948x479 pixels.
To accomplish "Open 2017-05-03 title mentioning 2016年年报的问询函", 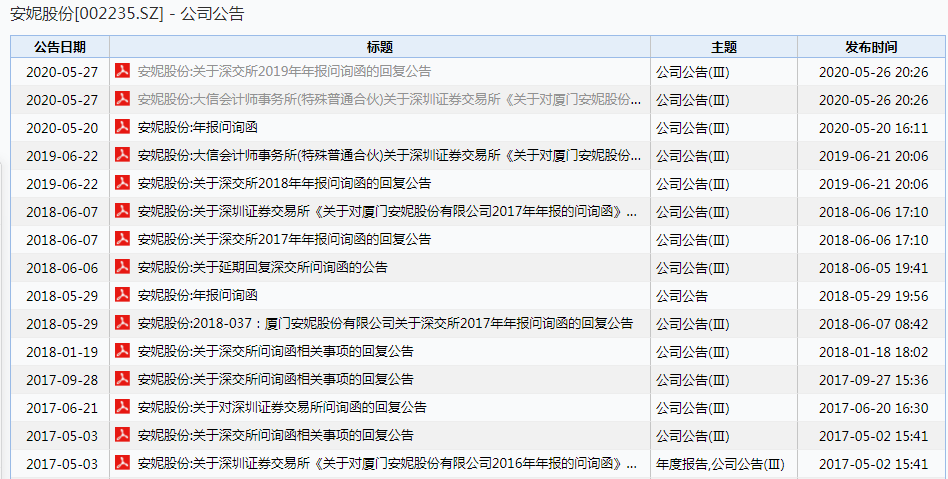I will (x=388, y=464).
